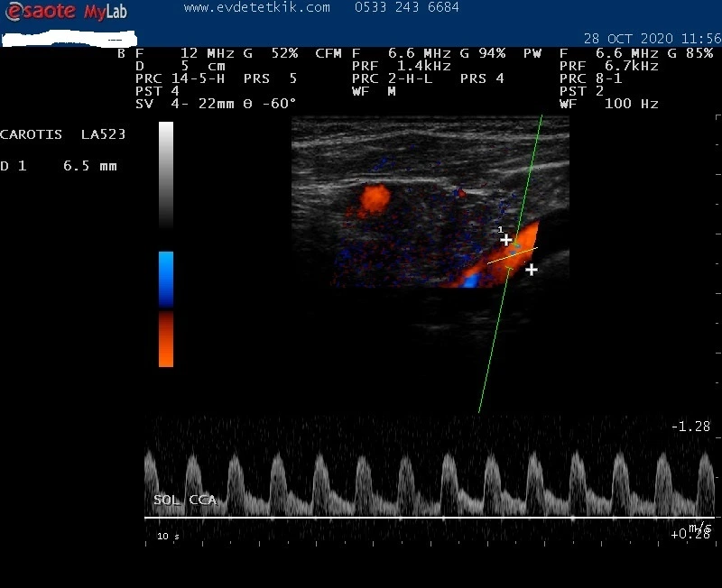
Task: Click the round red vessel in color box
Action: 375,198
